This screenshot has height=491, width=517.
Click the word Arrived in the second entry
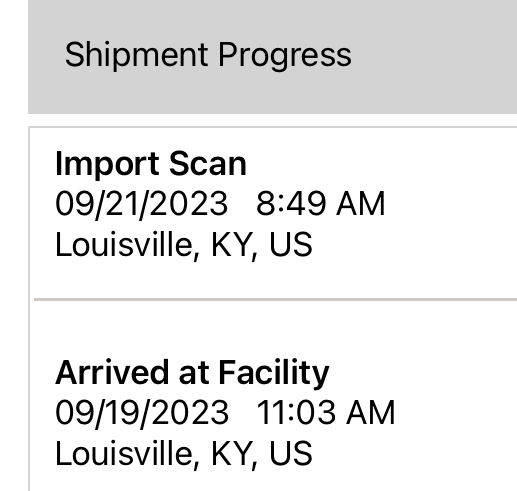click(x=112, y=372)
